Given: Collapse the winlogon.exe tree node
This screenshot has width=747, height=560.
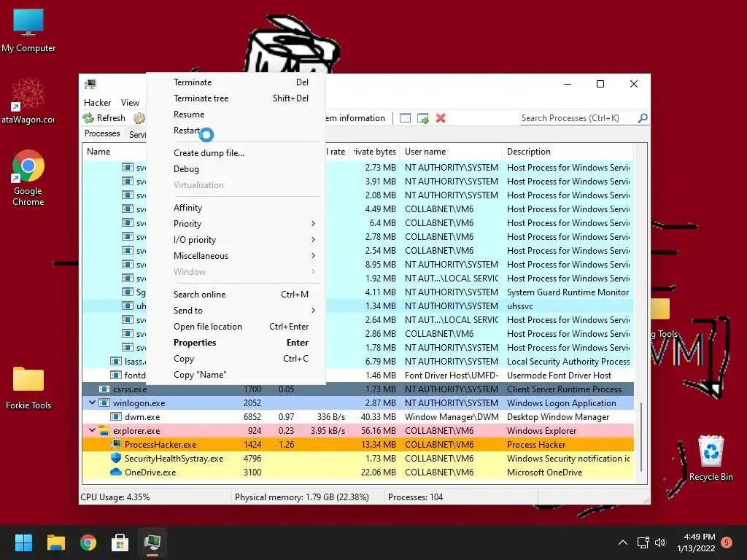Looking at the screenshot, I should [x=92, y=402].
